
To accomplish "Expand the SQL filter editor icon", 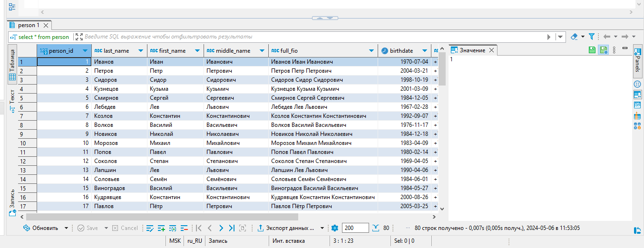I will 79,37.
